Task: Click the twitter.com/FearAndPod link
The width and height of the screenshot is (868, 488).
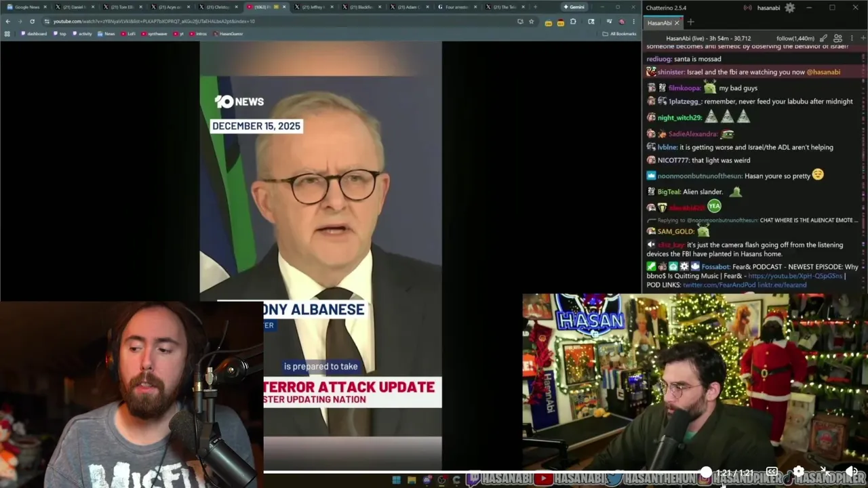Action: pos(719,285)
